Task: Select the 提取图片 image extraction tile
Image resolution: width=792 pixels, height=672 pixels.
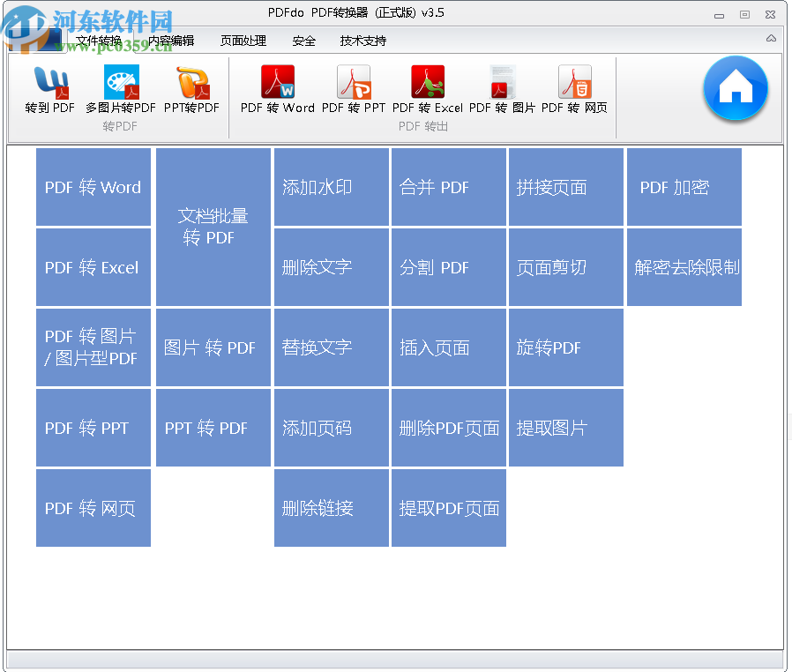Action: (565, 428)
